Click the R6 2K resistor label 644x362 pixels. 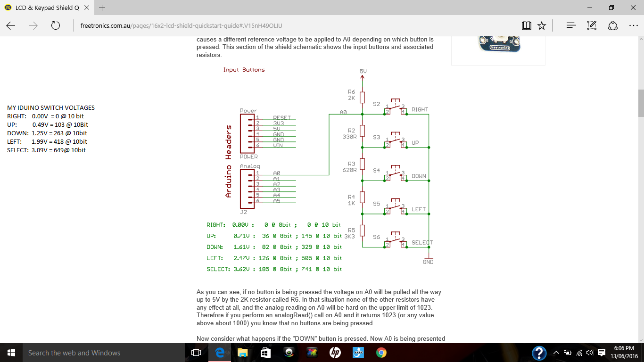coord(352,95)
